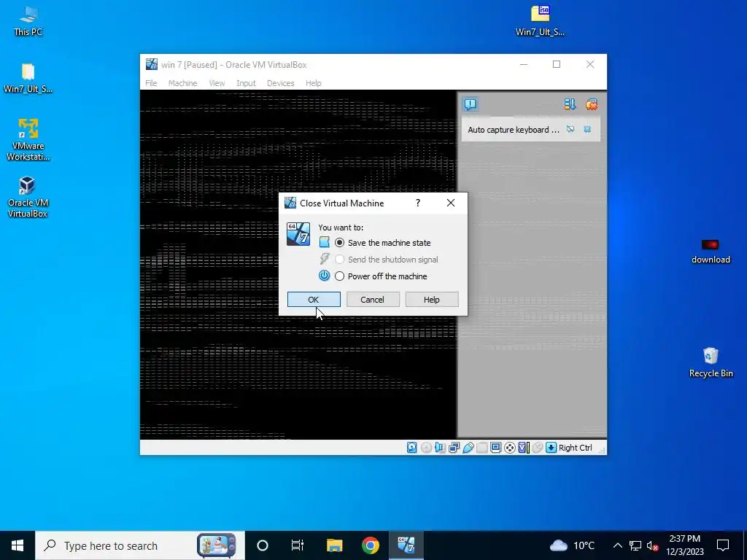Click the remove all notifications icon
Screen dimensions: 747x560
coord(592,104)
